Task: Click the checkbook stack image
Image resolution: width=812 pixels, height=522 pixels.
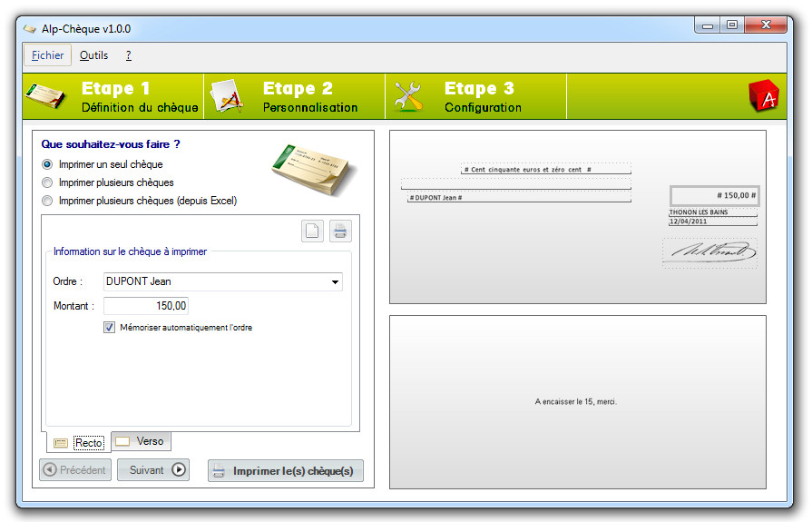Action: [313, 169]
